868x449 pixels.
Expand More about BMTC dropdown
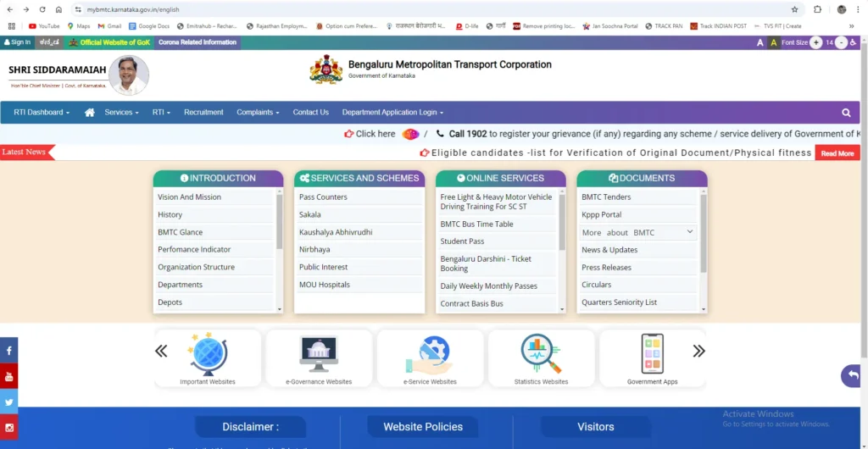[637, 232]
